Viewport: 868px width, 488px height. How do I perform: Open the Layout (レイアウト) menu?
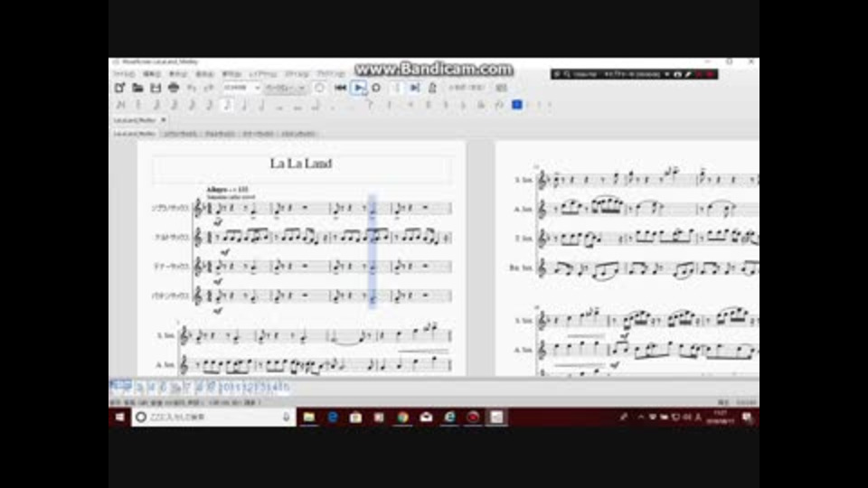tap(263, 73)
